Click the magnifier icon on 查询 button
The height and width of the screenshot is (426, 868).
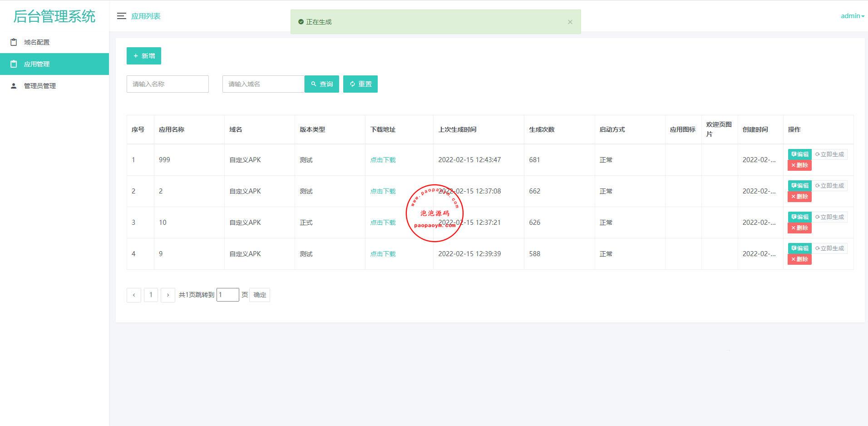tap(314, 84)
